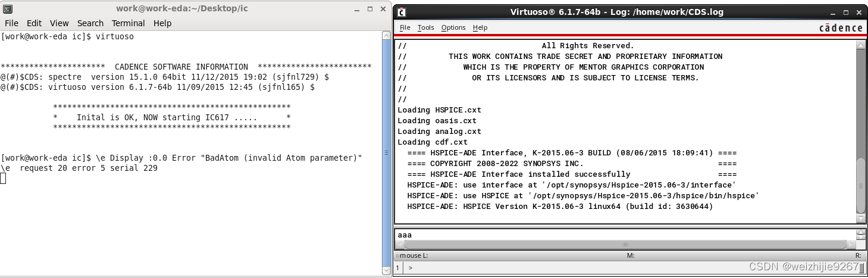
Task: Maximize the Virtuoso log window
Action: coord(845,12)
